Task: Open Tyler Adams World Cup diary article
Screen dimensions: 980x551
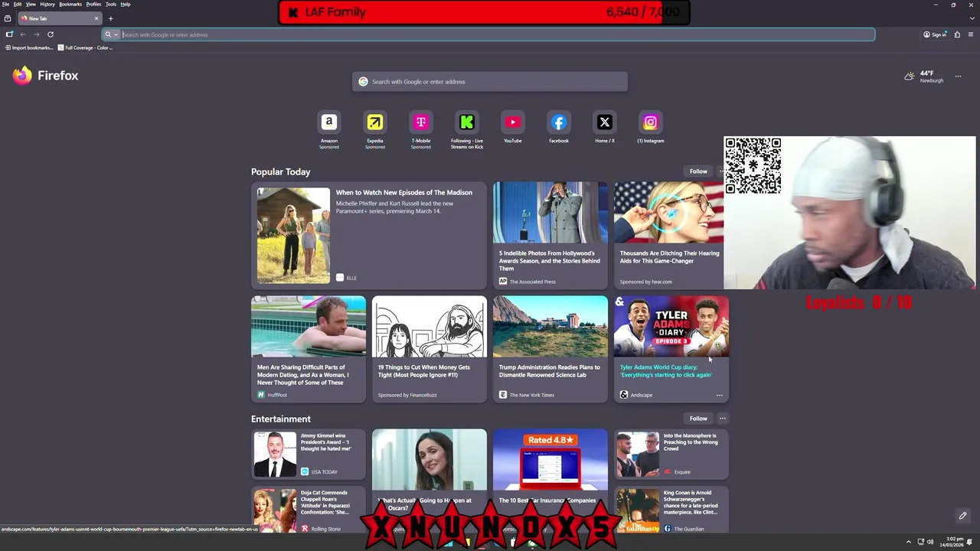Action: (671, 349)
